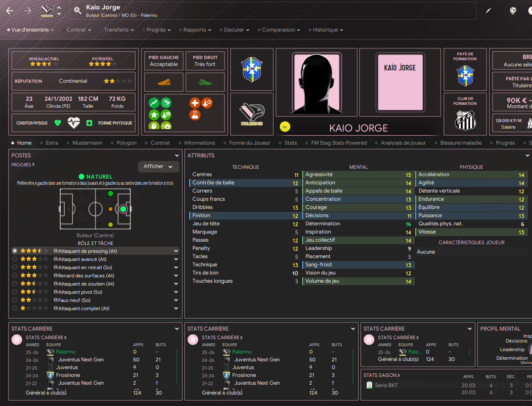The height and width of the screenshot is (406, 532).
Task: Select the Attaquant avancé role radio
Action: 15,259
